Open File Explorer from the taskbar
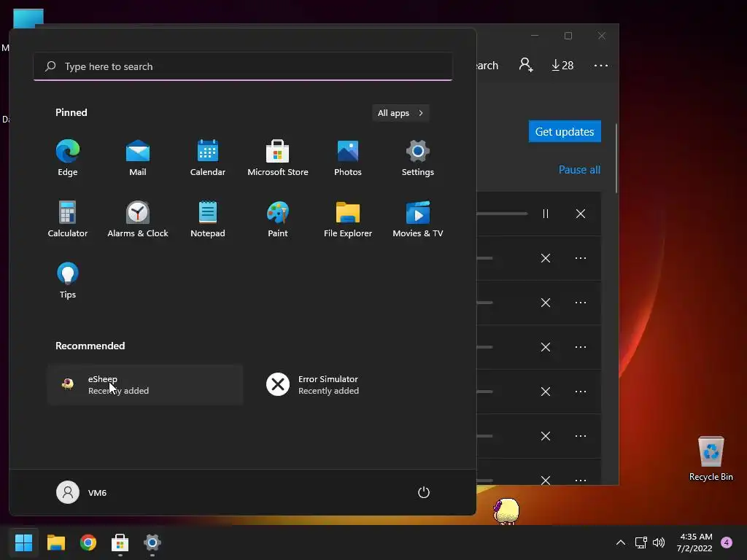 coord(55,542)
